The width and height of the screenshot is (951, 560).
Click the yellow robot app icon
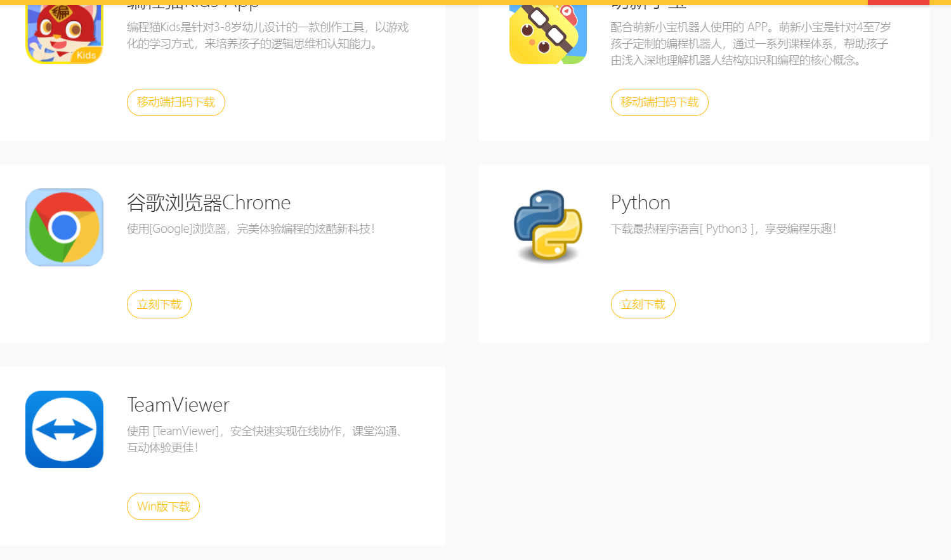[x=548, y=34]
